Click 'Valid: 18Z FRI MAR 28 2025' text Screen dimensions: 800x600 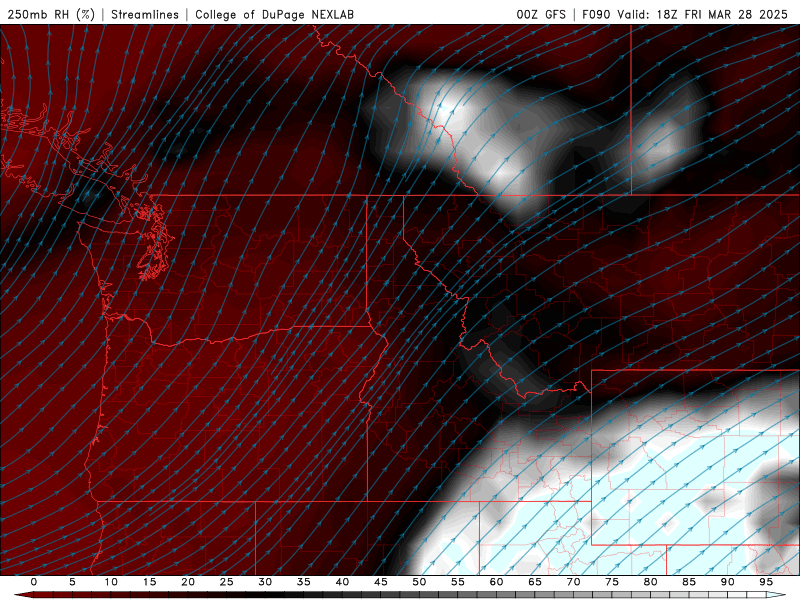click(703, 14)
